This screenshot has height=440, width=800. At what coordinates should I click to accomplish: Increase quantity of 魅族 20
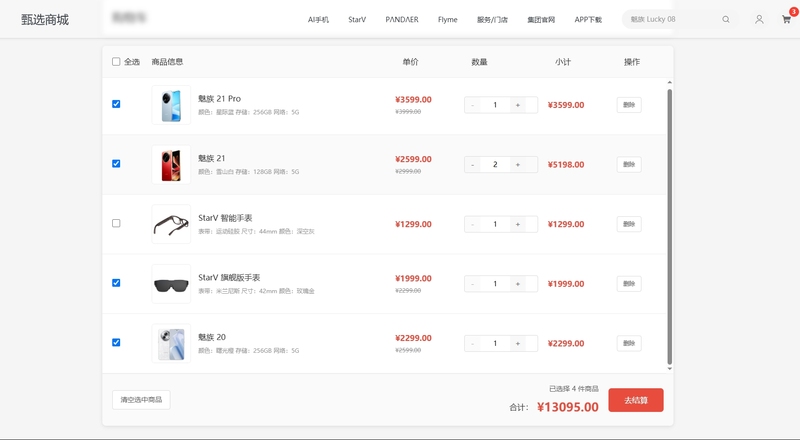(x=518, y=344)
